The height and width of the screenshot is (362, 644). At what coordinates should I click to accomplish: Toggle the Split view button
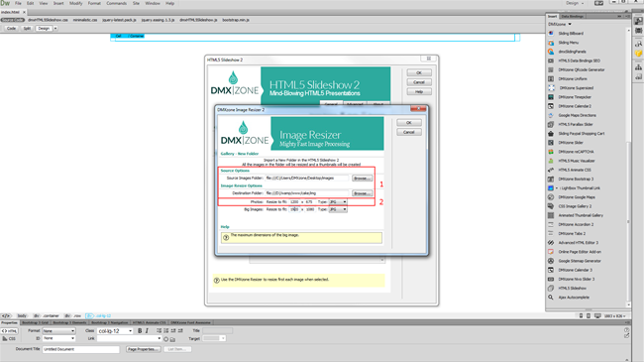[27, 29]
